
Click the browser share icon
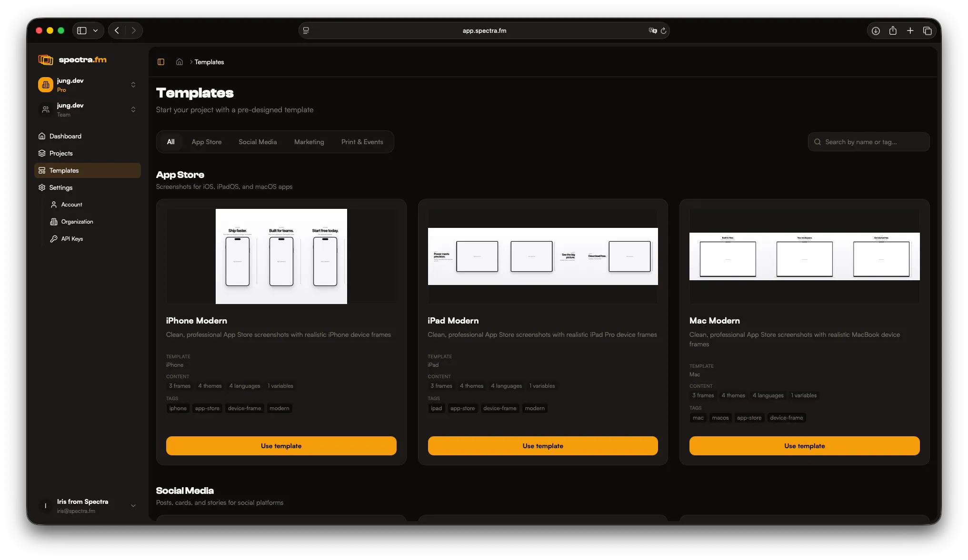(893, 30)
